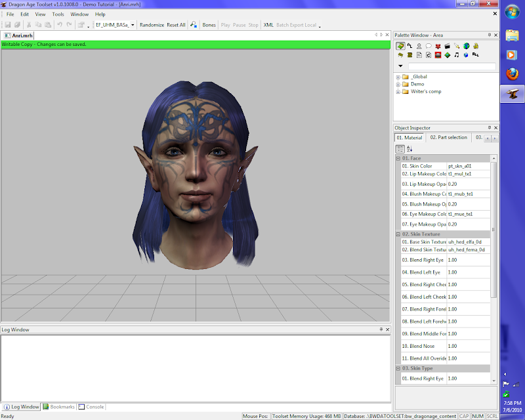
Task: Pin the Palette Window panel
Action: 489,35
